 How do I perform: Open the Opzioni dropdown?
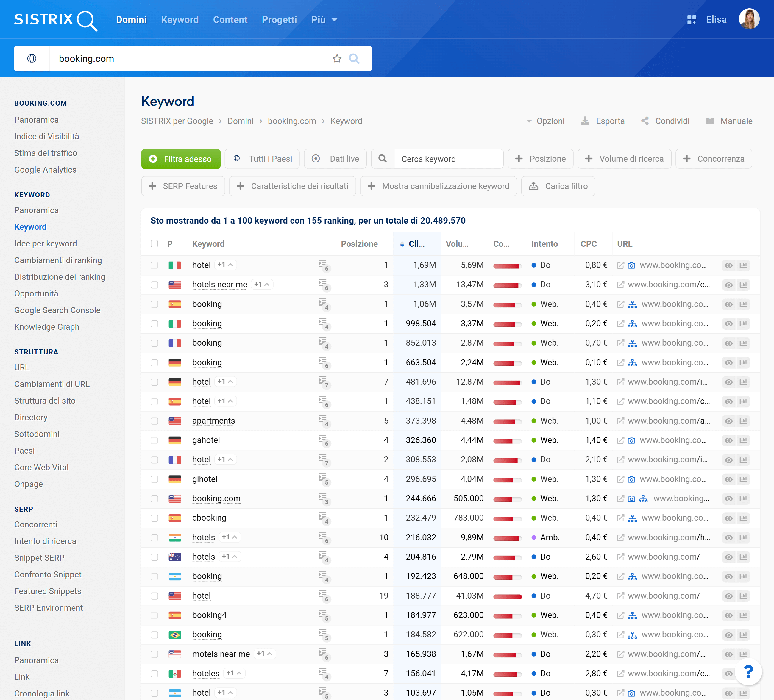point(545,121)
